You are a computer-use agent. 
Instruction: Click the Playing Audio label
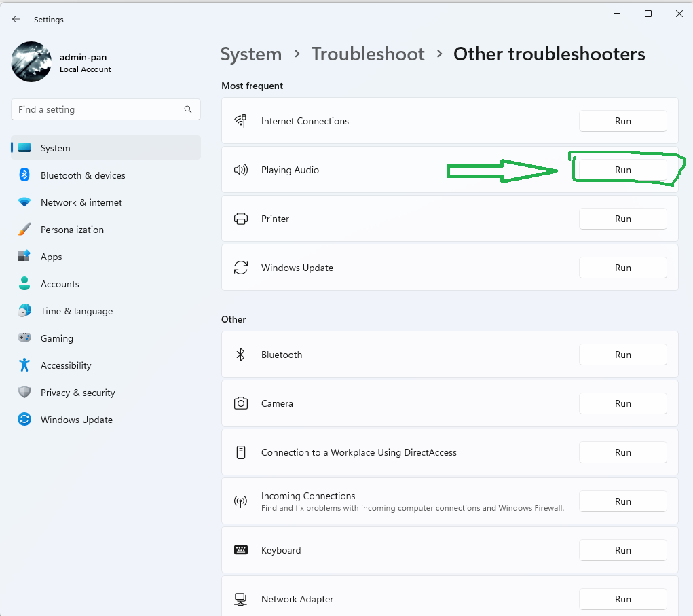(x=290, y=170)
